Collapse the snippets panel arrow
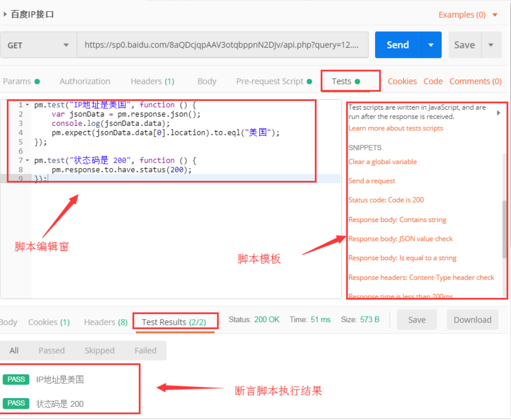Image resolution: width=511 pixels, height=420 pixels. point(498,113)
